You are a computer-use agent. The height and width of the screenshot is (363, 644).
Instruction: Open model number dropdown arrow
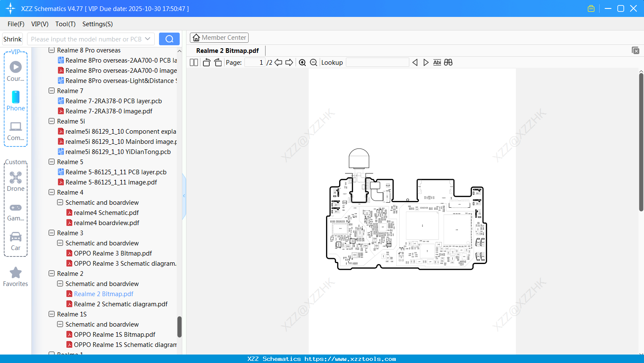pos(148,39)
